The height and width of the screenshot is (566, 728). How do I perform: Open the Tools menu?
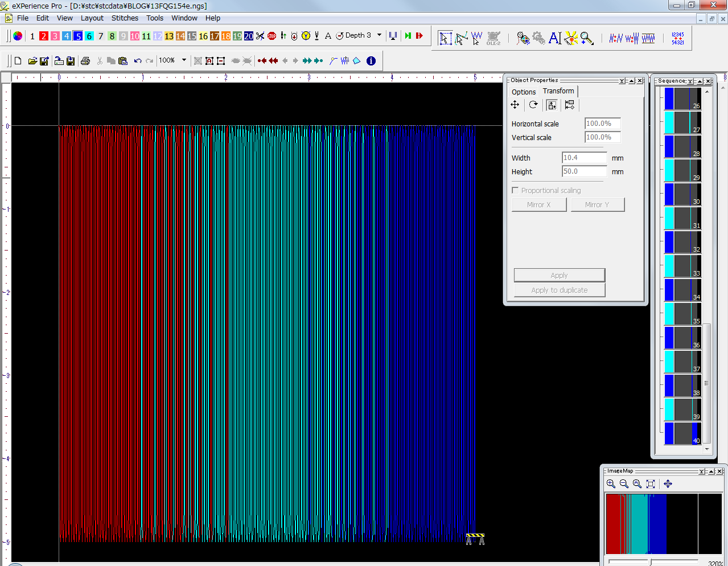coord(155,18)
